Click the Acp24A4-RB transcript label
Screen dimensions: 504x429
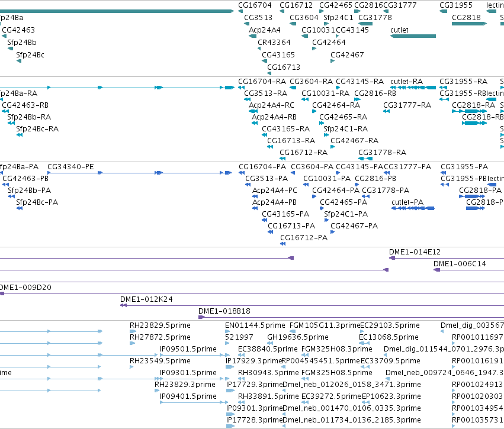pos(274,117)
